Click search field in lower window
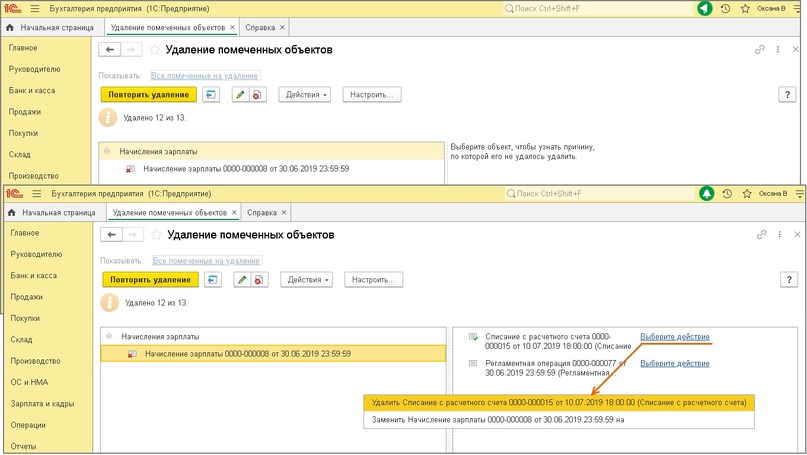 [599, 194]
